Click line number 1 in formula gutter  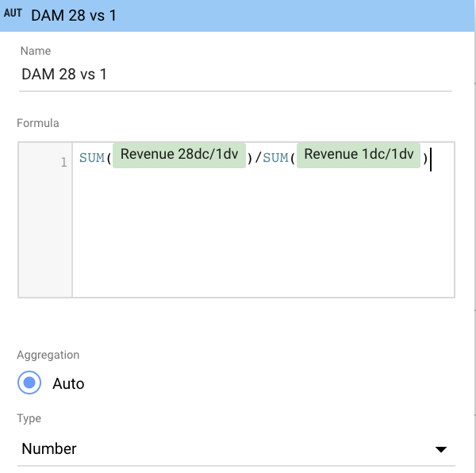tap(63, 162)
